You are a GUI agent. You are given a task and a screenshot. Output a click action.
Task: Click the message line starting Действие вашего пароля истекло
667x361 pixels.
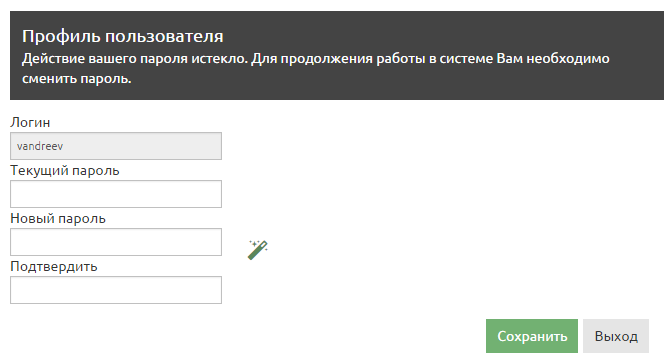(316, 59)
